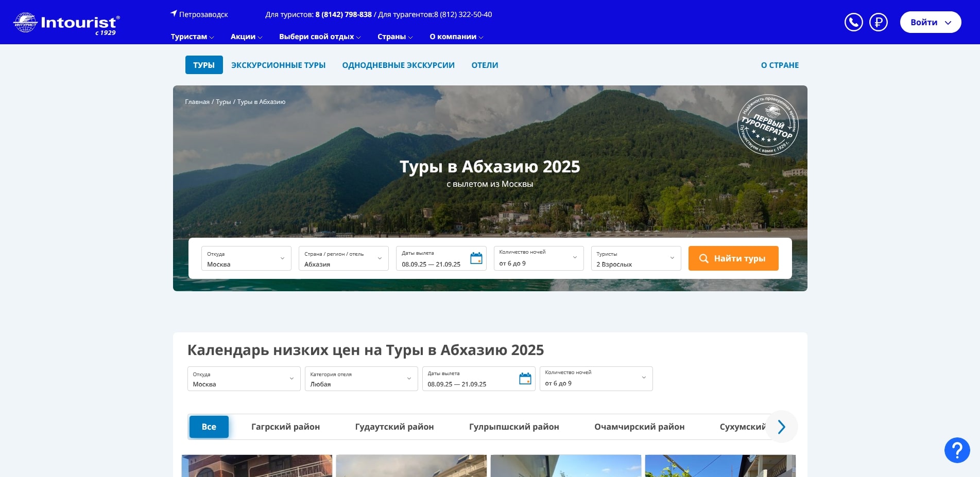Open the Категория отеля dropdown
The image size is (980, 477).
(361, 379)
